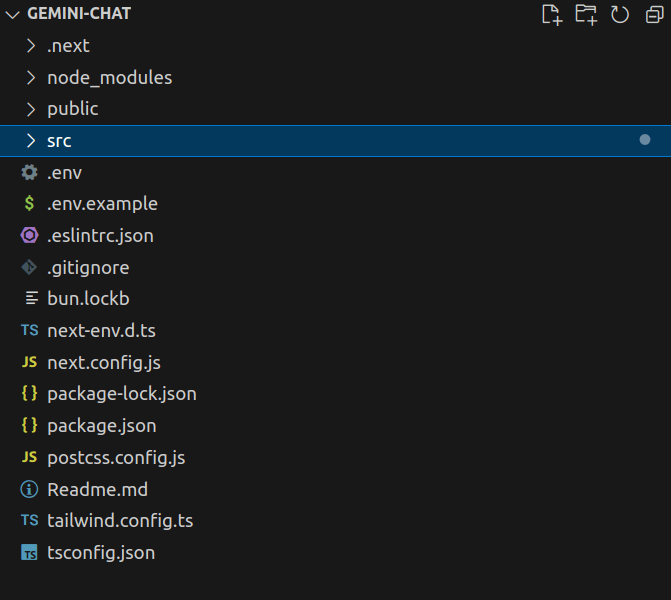The width and height of the screenshot is (671, 600).
Task: Select the public folder name
Action: (73, 109)
